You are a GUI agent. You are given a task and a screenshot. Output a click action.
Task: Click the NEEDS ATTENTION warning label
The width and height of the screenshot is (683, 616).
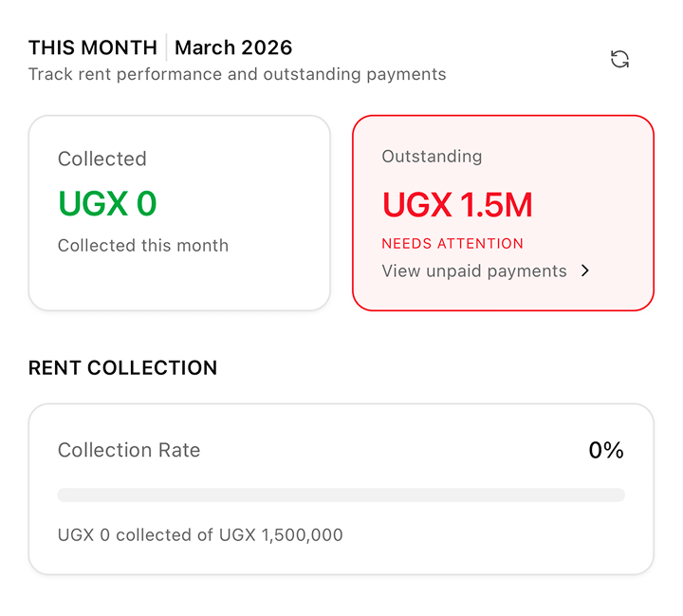[452, 243]
